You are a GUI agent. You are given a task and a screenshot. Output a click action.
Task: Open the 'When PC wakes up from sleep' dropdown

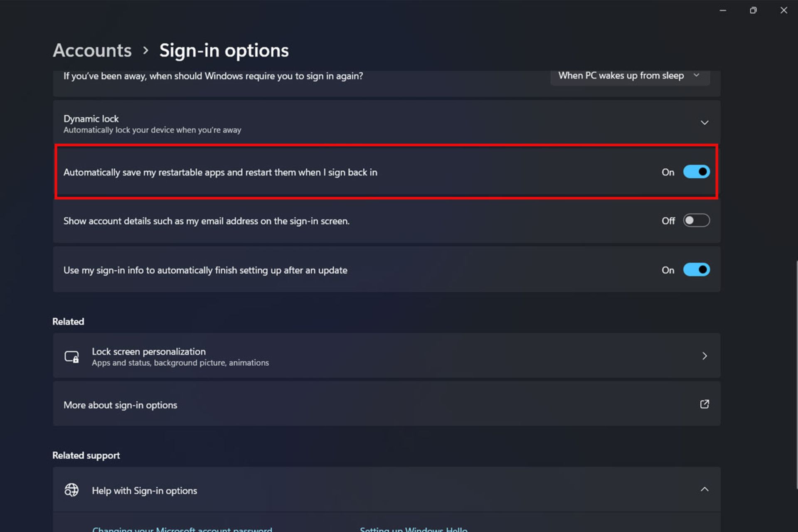point(629,76)
